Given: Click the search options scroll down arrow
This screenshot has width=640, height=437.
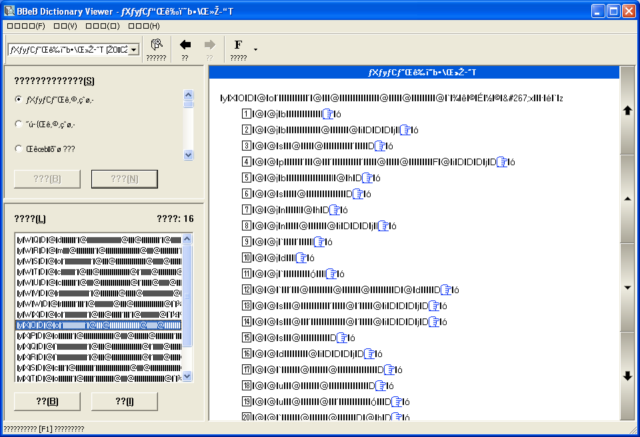Looking at the screenshot, I should (188, 155).
